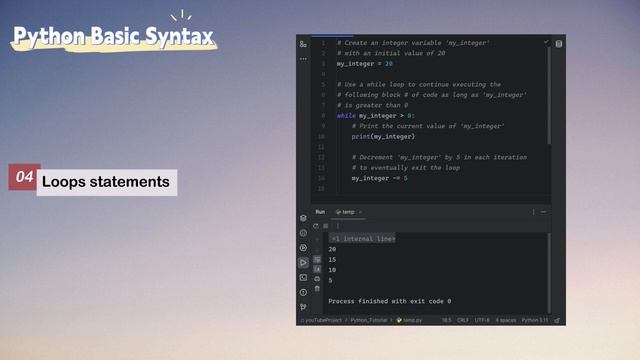
Task: Click console output value 15
Action: tap(332, 260)
